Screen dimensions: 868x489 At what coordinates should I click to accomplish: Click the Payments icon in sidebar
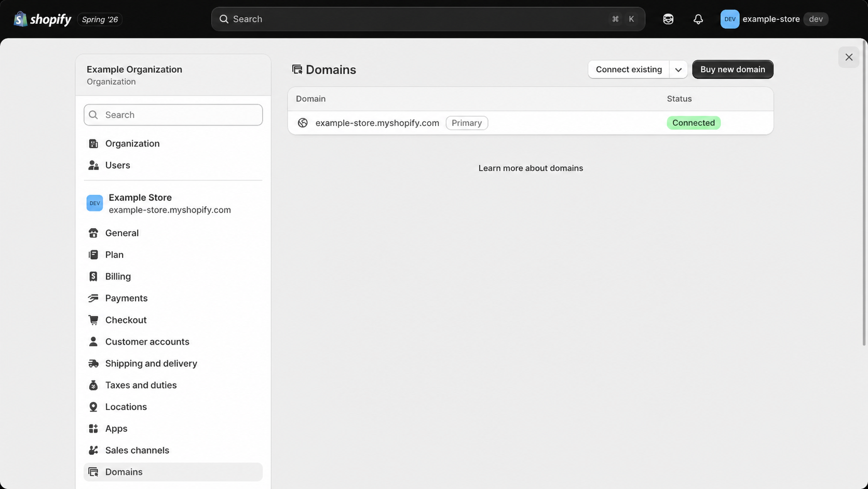pos(93,298)
